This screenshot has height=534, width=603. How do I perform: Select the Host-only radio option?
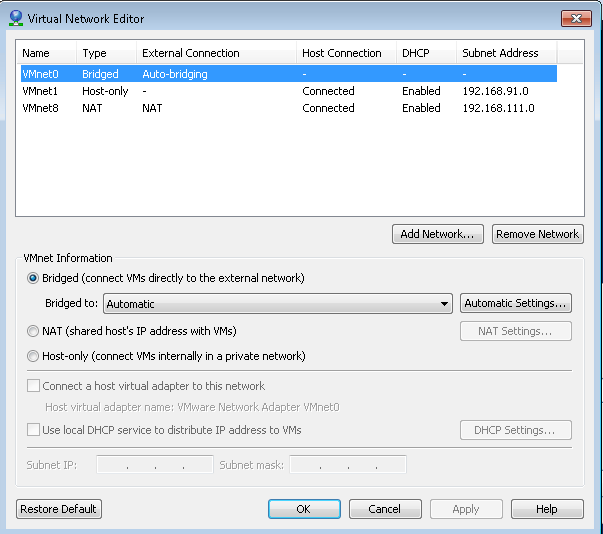tap(34, 356)
